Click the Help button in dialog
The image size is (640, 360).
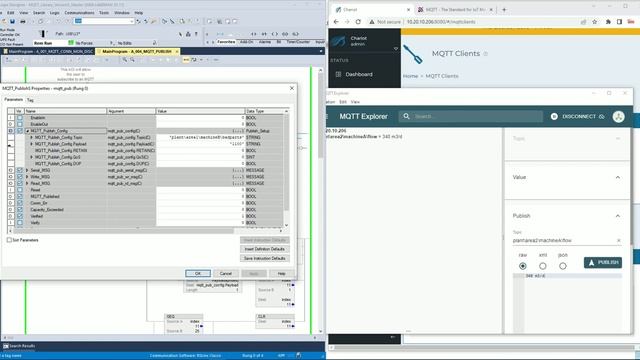coord(281,273)
